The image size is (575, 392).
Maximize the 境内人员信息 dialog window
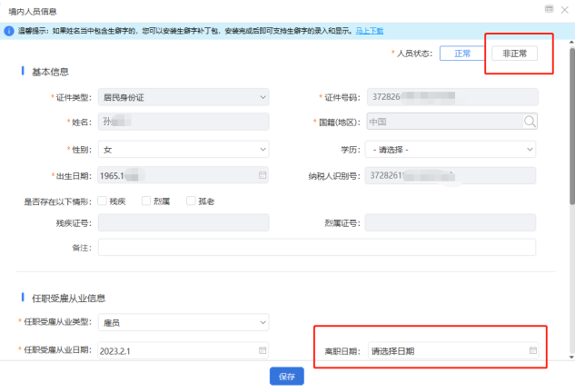pos(548,8)
